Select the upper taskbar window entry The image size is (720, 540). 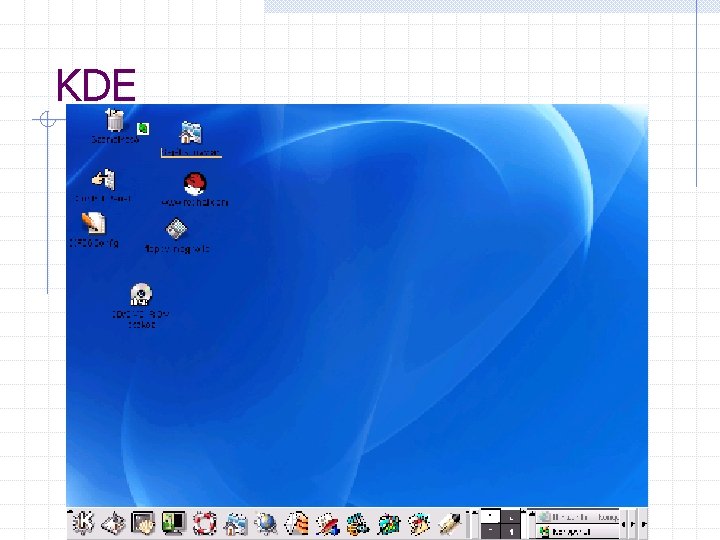pyautogui.click(x=579, y=517)
